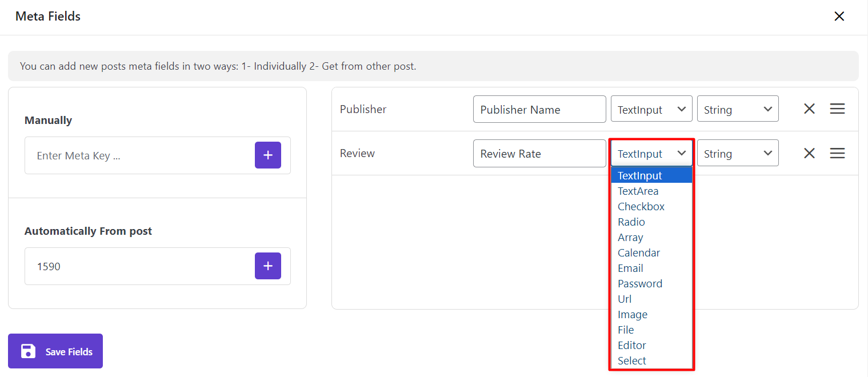Click the Review Rate text field
Viewport: 868px width, 377px height.
539,153
